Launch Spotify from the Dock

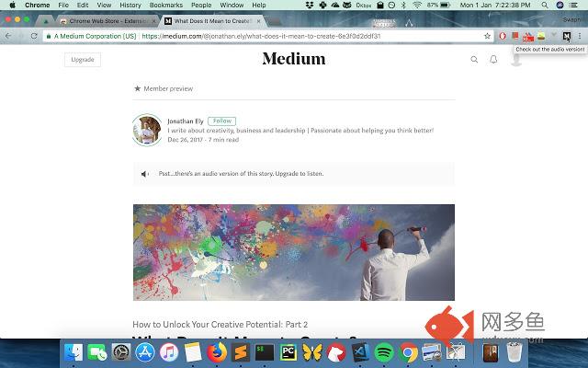coord(384,352)
